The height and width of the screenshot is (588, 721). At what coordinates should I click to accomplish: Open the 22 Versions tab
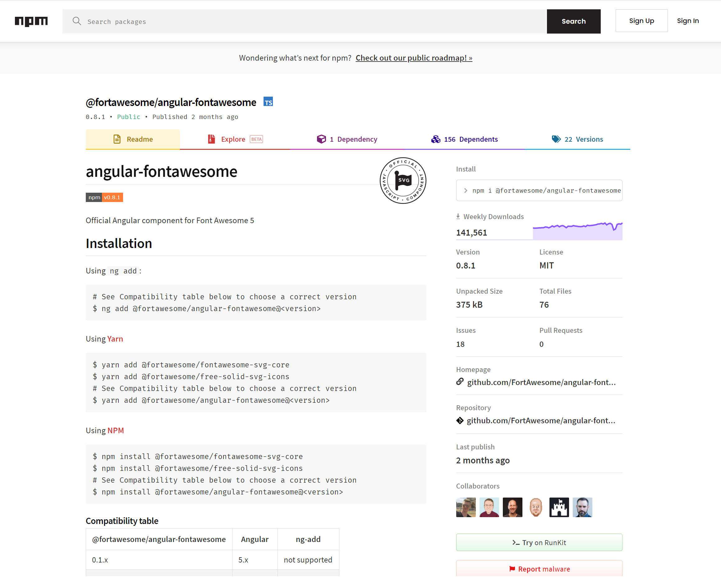[577, 139]
